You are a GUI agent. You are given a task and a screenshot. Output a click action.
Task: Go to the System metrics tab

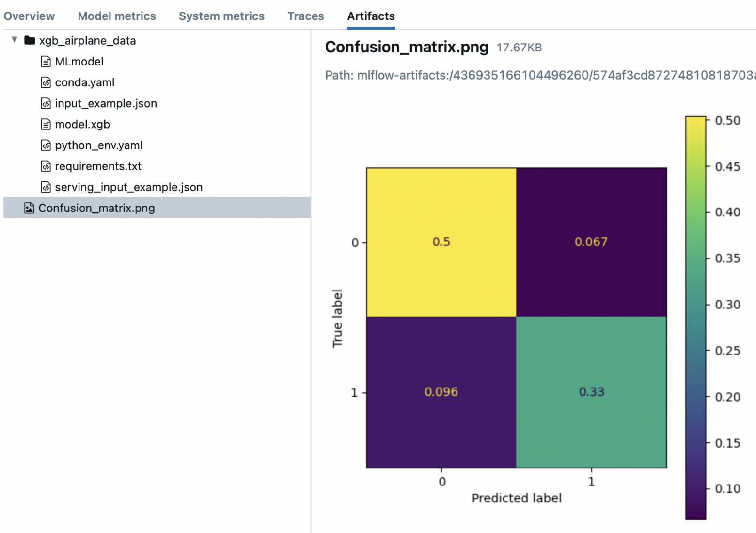pos(221,16)
